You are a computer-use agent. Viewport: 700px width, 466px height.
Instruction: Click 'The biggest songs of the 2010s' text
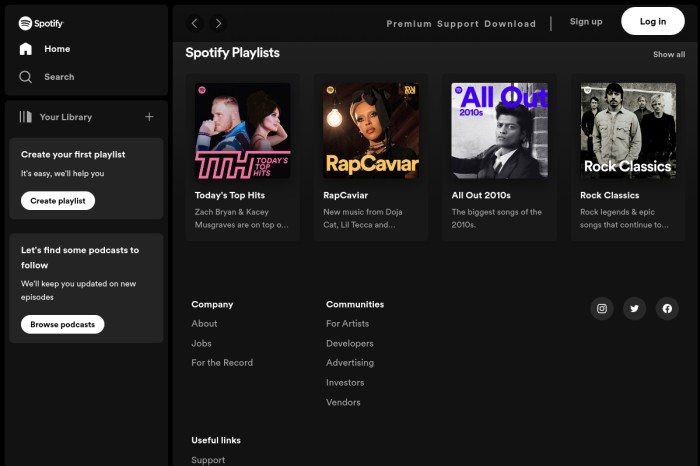[496, 218]
